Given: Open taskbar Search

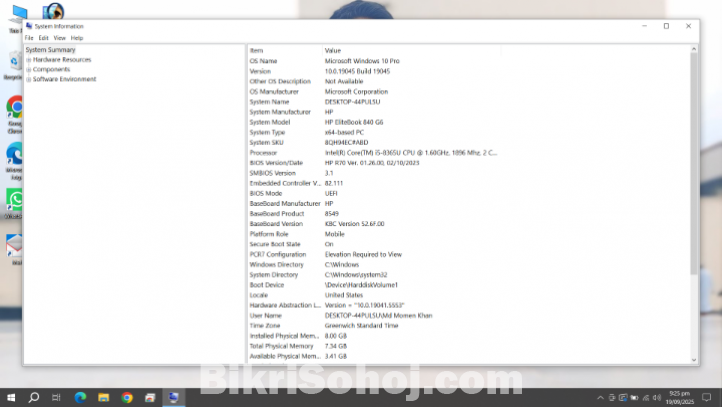Looking at the screenshot, I should 34,397.
